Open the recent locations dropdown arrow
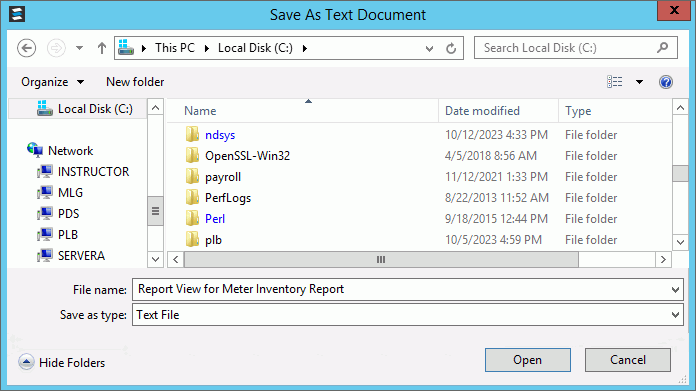This screenshot has height=391, width=696. [79, 48]
